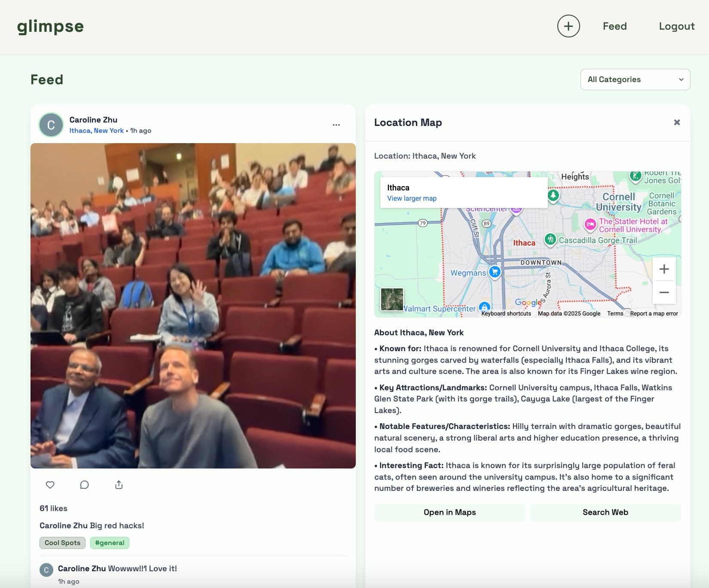The image size is (709, 588).
Task: Click the create new post plus icon
Action: pos(568,26)
